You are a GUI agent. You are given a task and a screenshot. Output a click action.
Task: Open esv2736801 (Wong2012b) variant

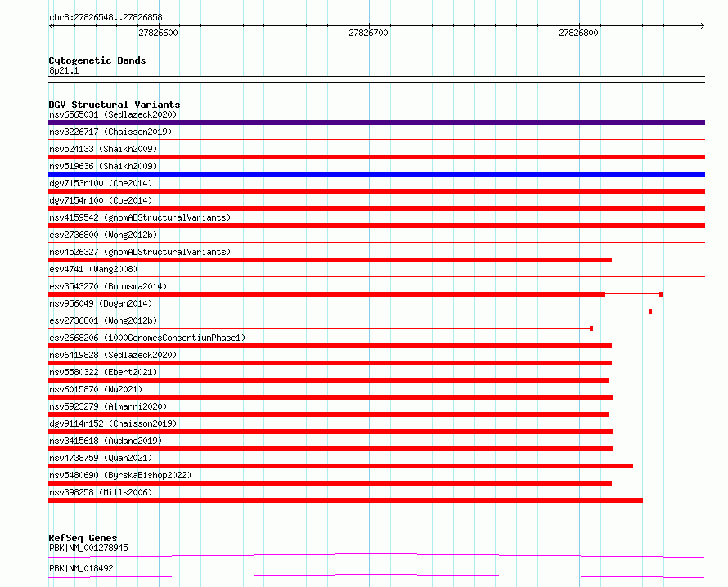[x=103, y=320]
